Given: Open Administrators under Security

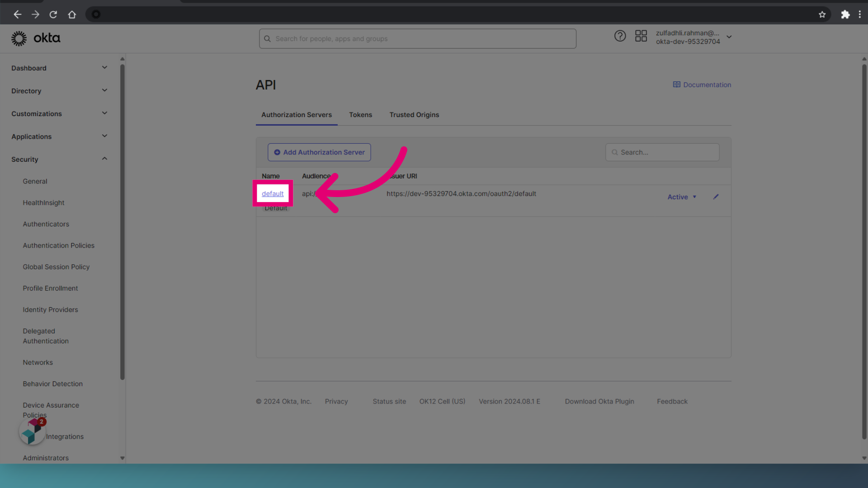Looking at the screenshot, I should [46, 458].
